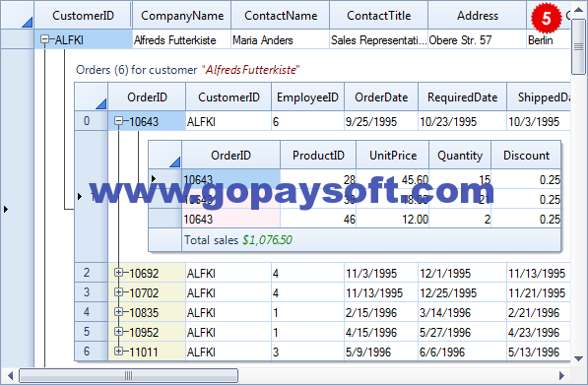Select the ShippedDate cell '4/23/1996'
The height and width of the screenshot is (385, 588).
coord(539,332)
